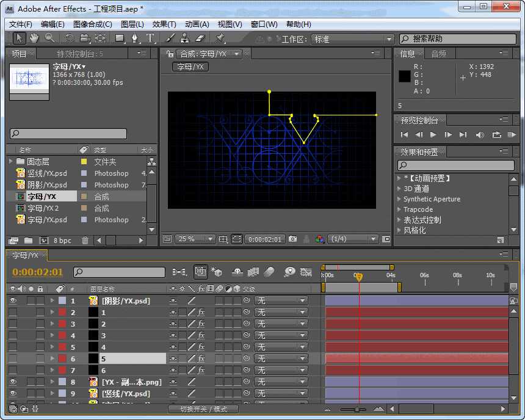Select the Pen tool
525x420 pixels.
(134, 38)
